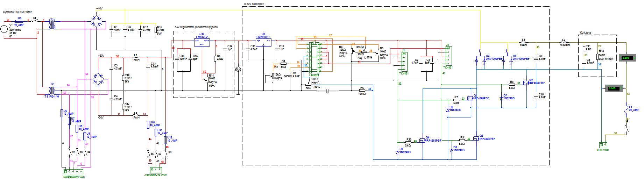Image resolution: width=644 pixels, height=186 pixels.
Task: Select the T2 TS_PQ4_10 transformer
Action: click(x=52, y=91)
